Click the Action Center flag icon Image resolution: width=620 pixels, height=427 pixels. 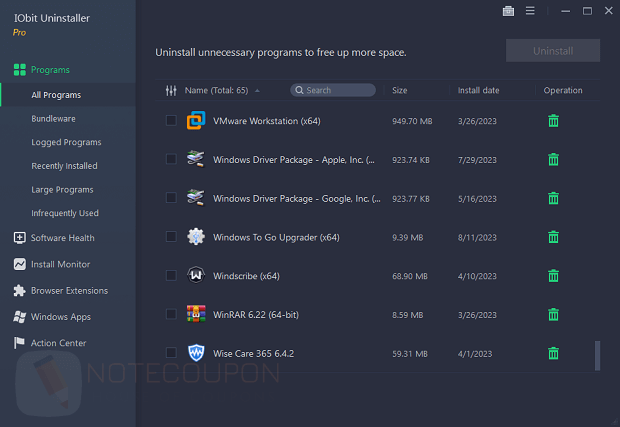19,343
